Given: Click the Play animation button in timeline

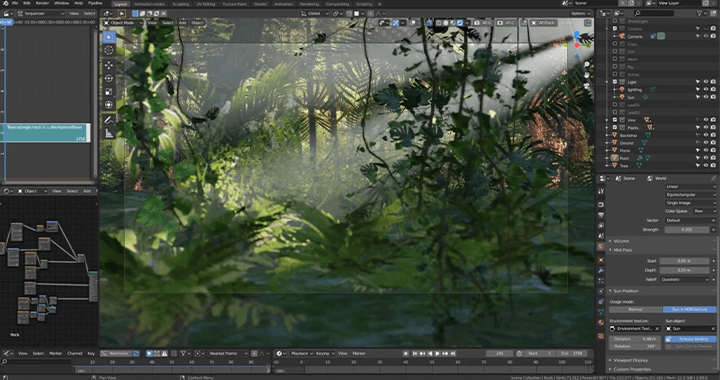Looking at the screenshot, I should click(438, 353).
